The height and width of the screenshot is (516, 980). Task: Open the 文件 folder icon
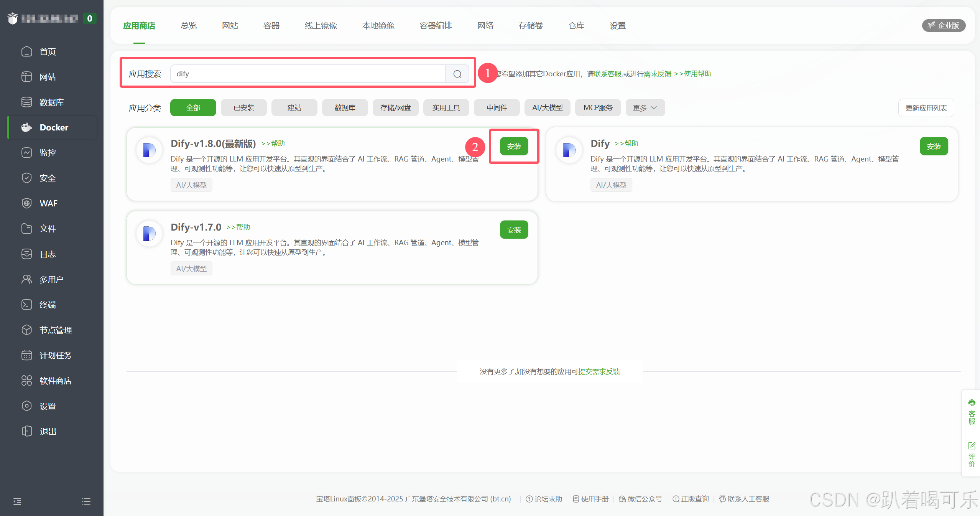pos(26,229)
